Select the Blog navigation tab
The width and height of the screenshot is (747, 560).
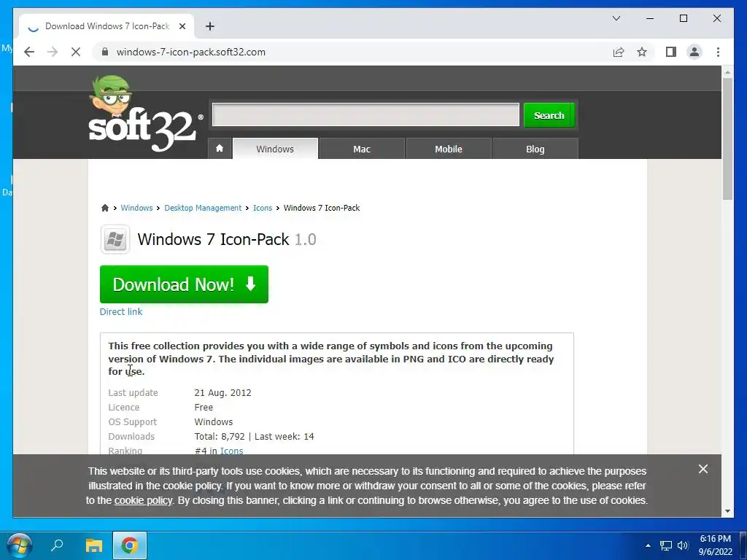pos(535,149)
